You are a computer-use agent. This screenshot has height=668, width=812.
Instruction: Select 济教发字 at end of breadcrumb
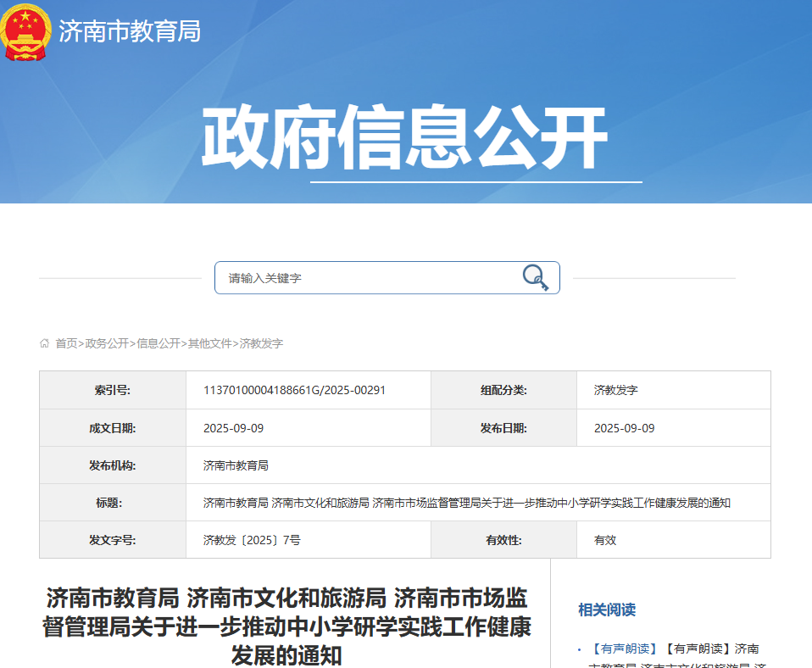pos(261,343)
